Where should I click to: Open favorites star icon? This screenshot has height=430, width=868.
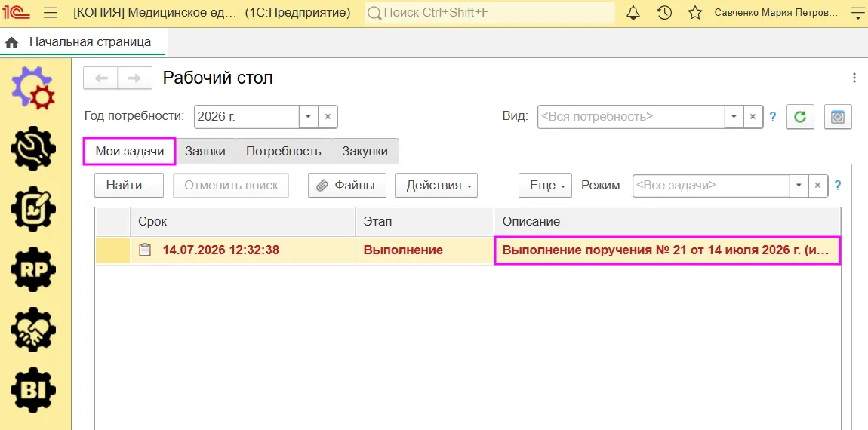(695, 13)
